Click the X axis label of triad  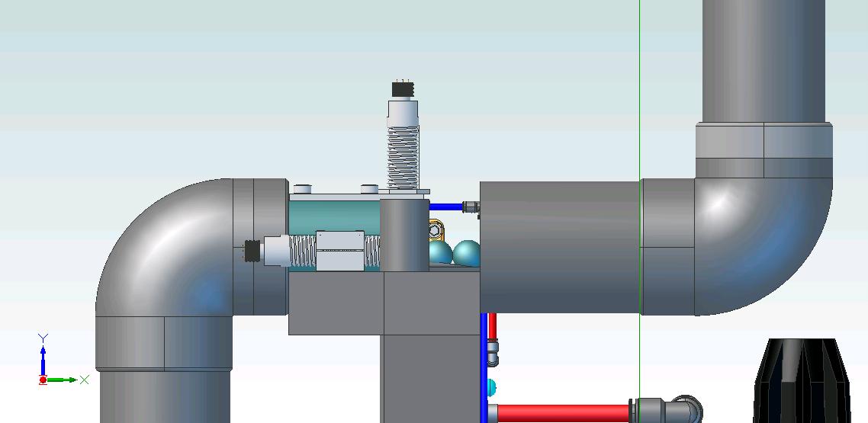coord(84,380)
